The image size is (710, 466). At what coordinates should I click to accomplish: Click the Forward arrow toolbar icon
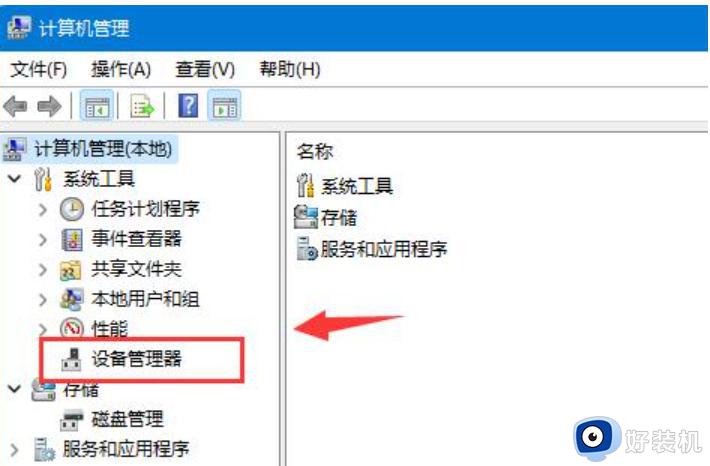pos(49,107)
